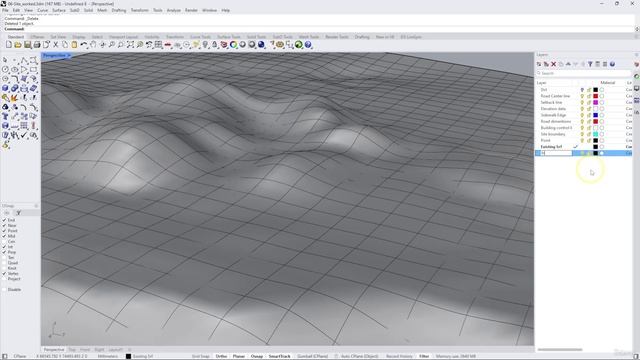Open the CPlane coordinate toggle in status bar

coord(20,356)
